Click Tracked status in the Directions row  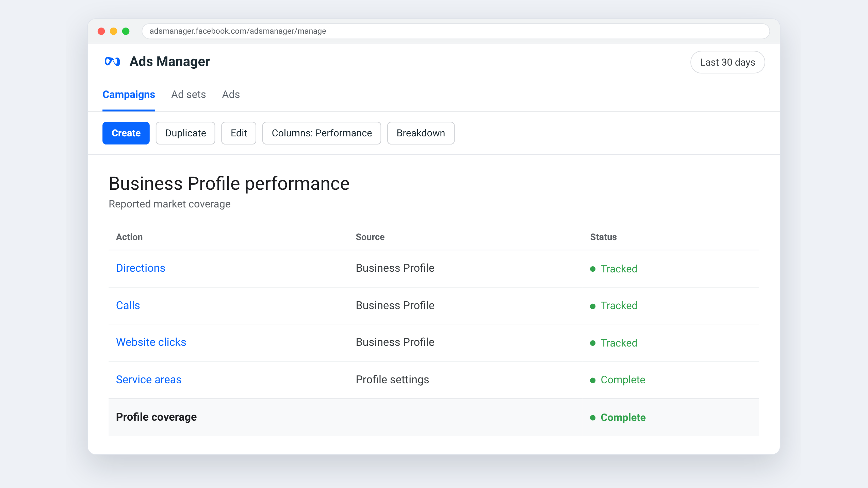click(x=614, y=269)
